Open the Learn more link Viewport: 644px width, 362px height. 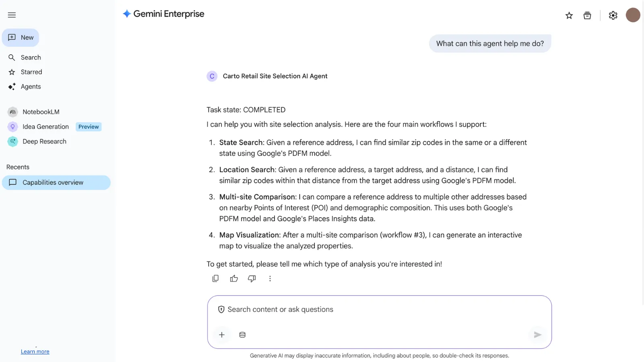[x=35, y=351]
